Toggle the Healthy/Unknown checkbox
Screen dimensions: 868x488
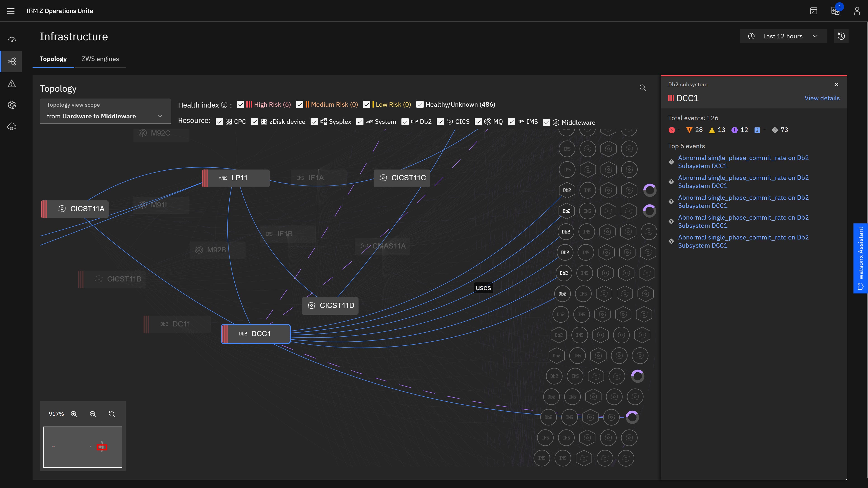420,104
